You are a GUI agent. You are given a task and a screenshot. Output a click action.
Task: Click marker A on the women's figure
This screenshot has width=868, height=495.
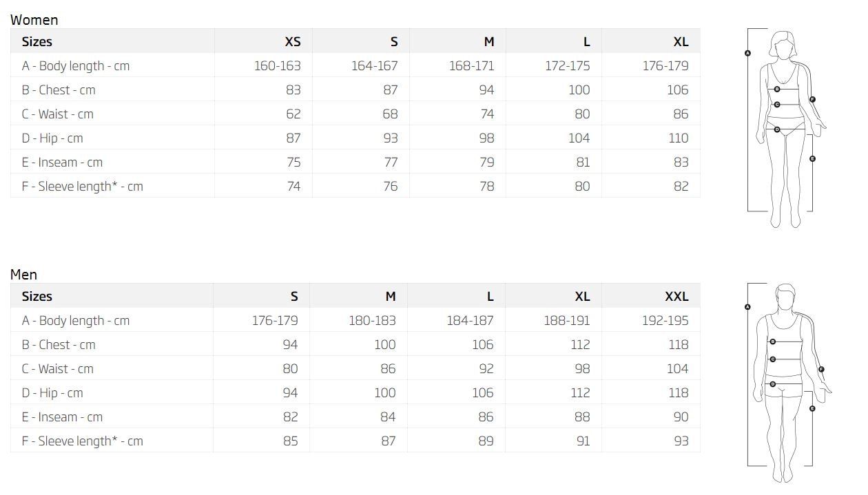coord(747,53)
